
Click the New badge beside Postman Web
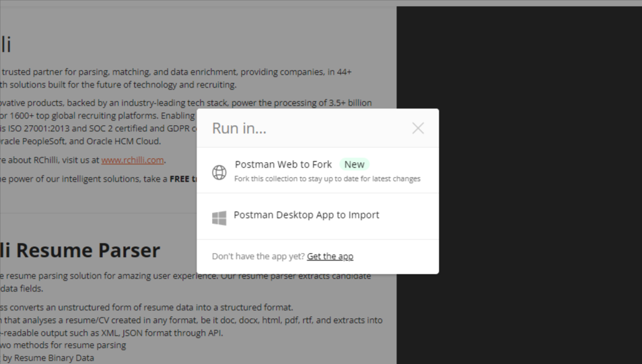click(354, 164)
